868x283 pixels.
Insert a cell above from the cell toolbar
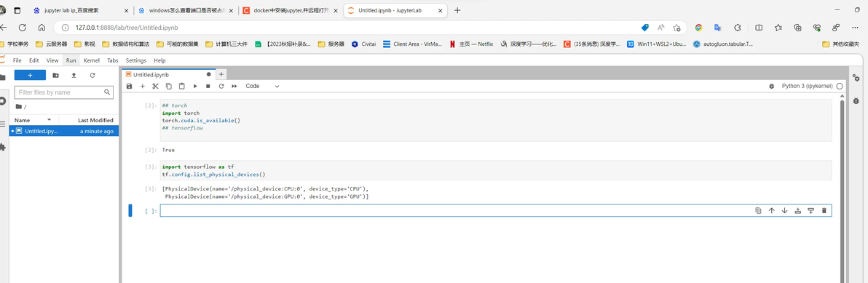[797, 210]
